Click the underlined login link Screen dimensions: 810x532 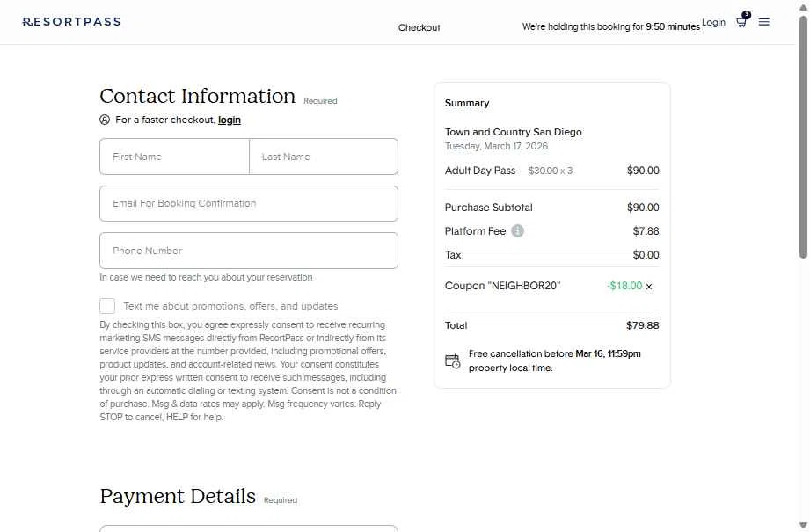click(x=230, y=120)
